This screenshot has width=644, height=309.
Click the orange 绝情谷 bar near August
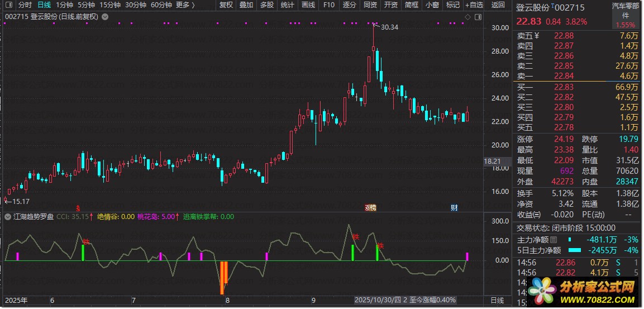224,277
